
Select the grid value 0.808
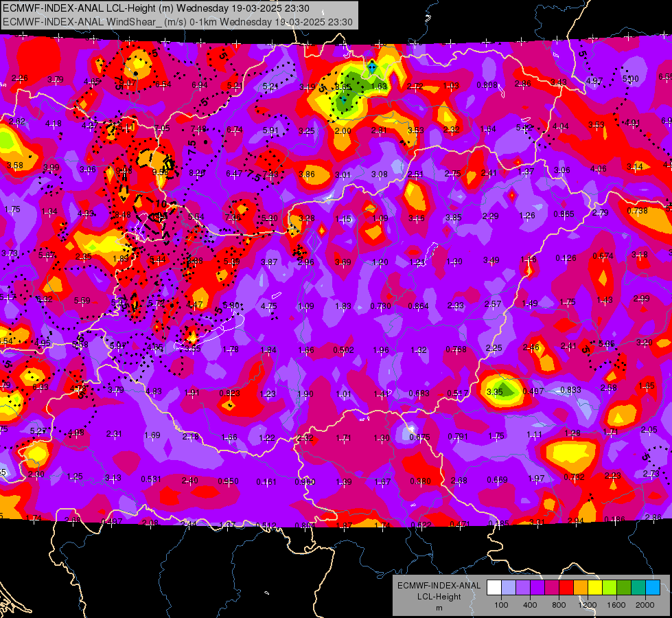[487, 85]
